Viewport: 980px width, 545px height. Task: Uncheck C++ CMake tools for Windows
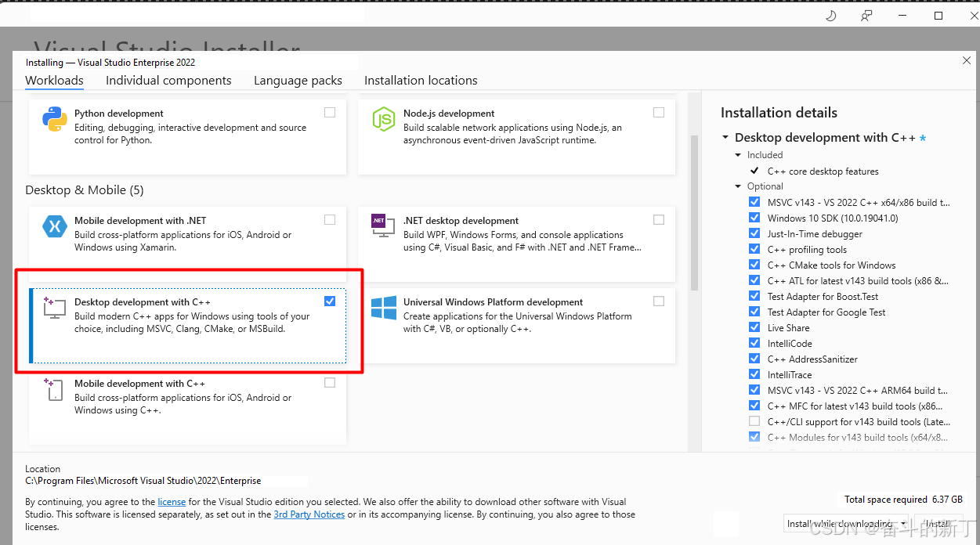coord(754,265)
